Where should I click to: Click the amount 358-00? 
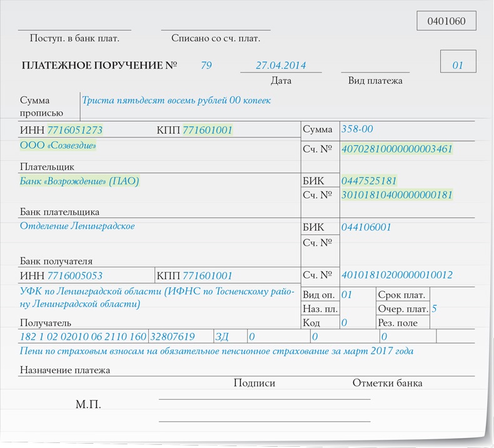357,129
